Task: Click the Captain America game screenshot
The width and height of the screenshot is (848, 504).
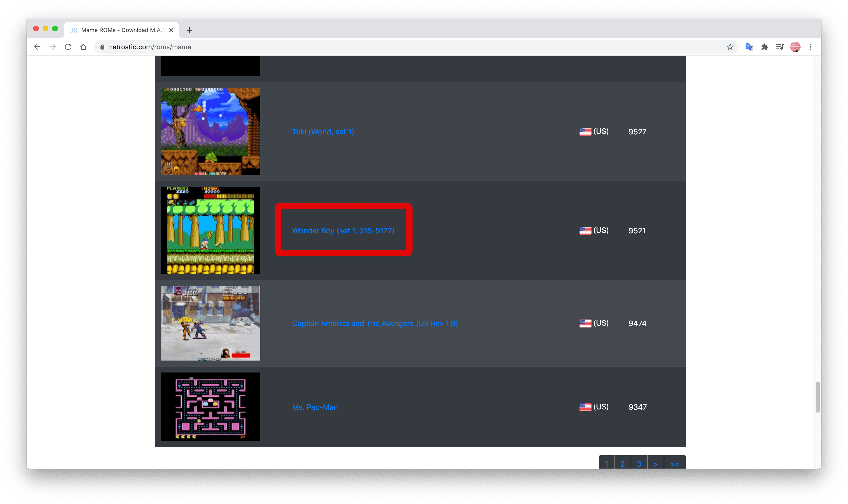Action: 210,323
